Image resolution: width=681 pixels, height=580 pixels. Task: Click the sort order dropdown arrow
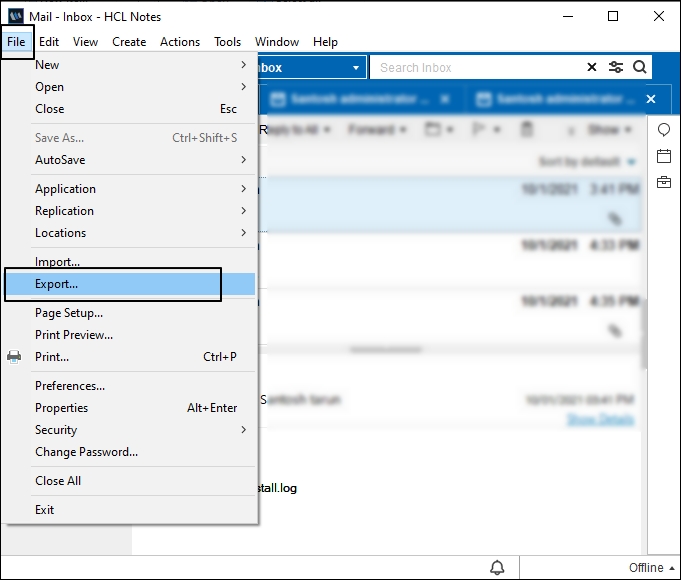631,162
